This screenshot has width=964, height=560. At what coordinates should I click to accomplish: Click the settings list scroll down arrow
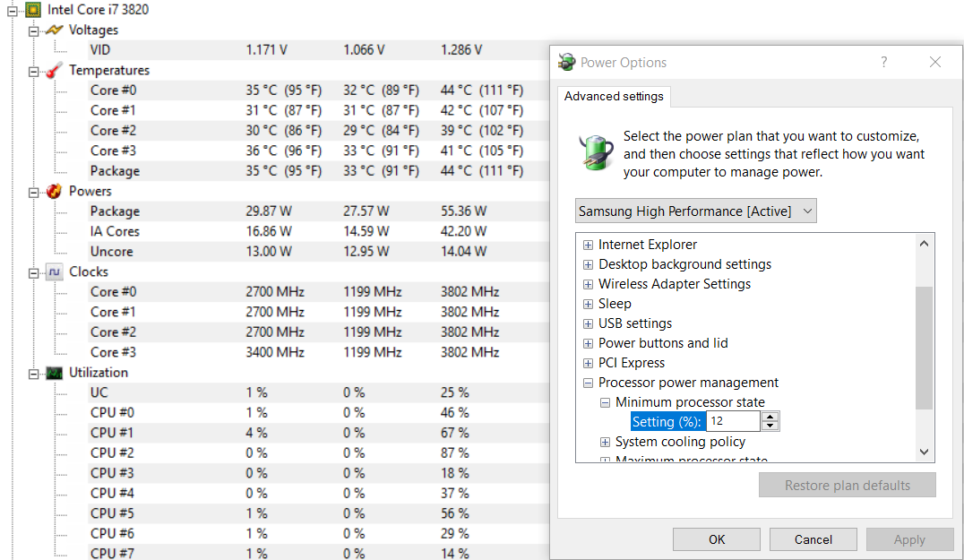point(924,452)
